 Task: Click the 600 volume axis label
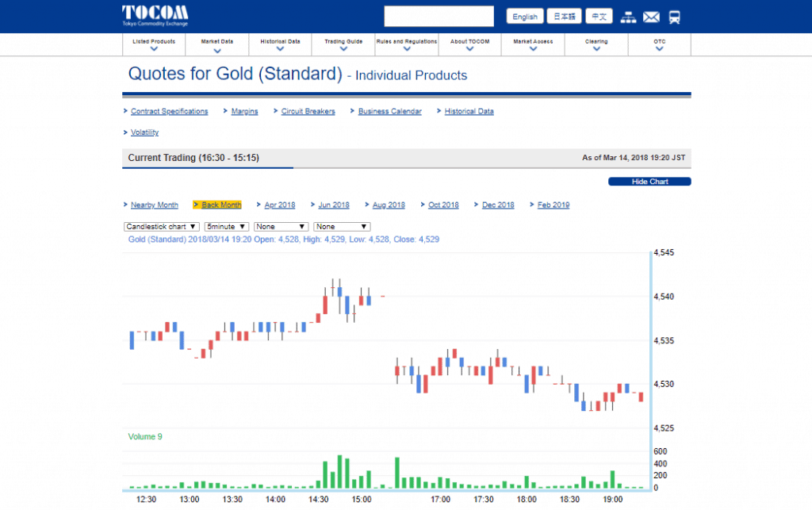tap(661, 451)
